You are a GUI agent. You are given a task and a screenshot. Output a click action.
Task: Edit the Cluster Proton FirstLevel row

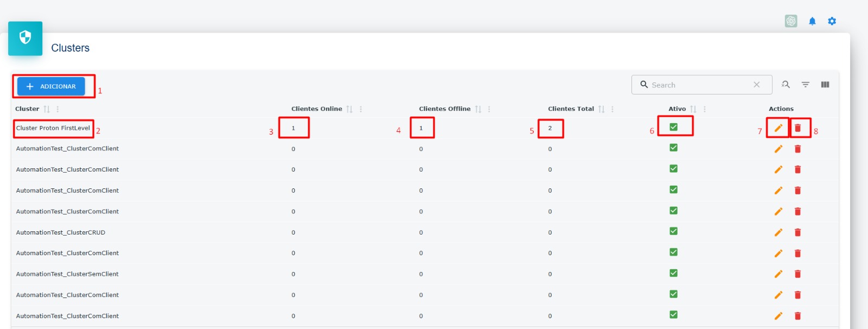tap(778, 128)
